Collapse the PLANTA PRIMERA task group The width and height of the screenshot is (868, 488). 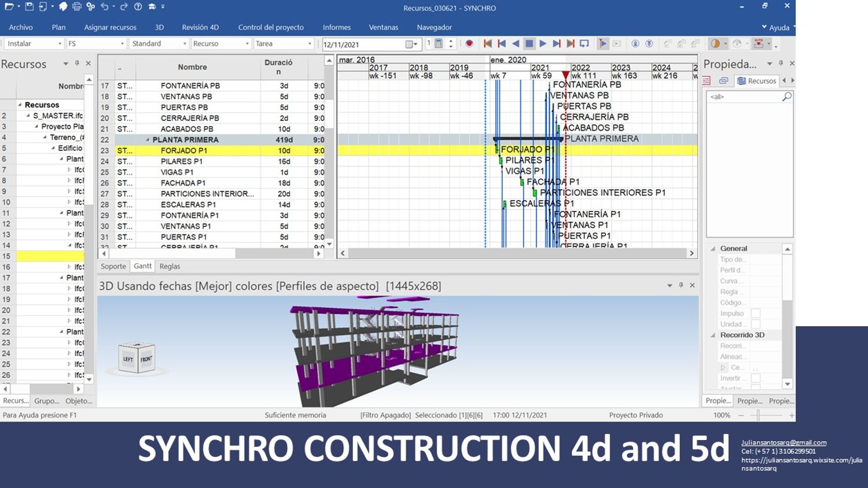pyautogui.click(x=148, y=140)
